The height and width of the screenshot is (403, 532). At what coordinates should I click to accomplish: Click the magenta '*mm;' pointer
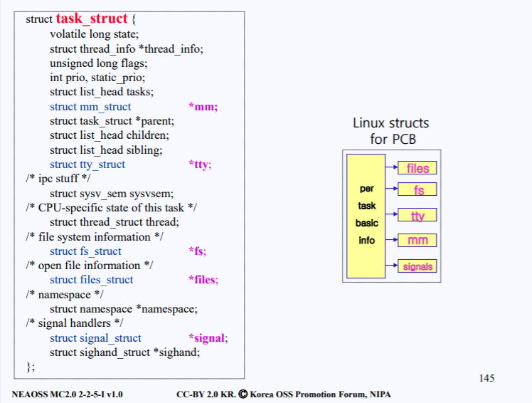(x=203, y=107)
